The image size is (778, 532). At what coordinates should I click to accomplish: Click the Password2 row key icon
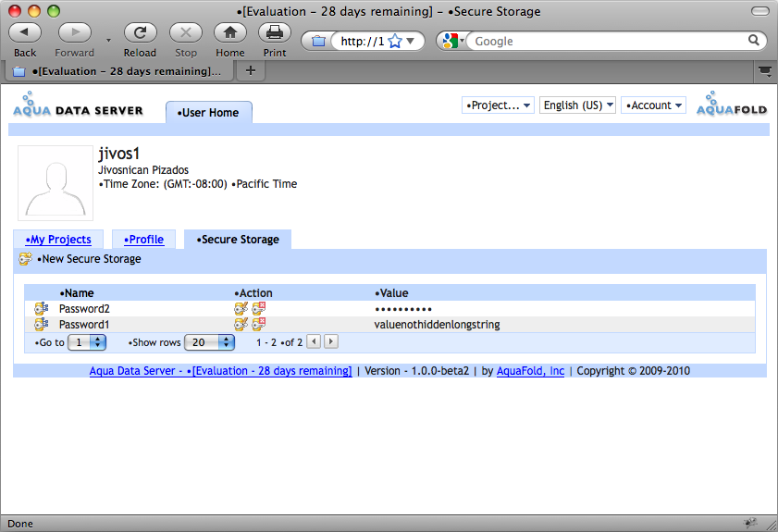[42, 309]
